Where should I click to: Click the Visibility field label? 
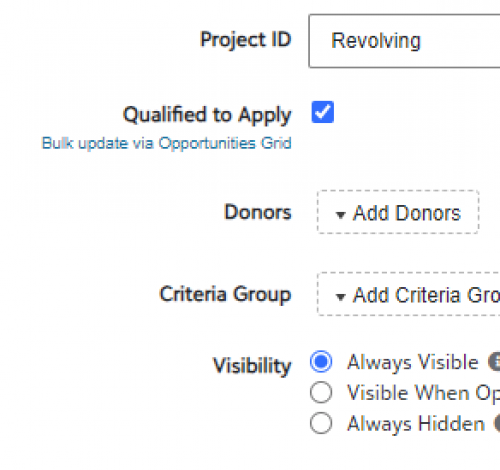click(252, 366)
